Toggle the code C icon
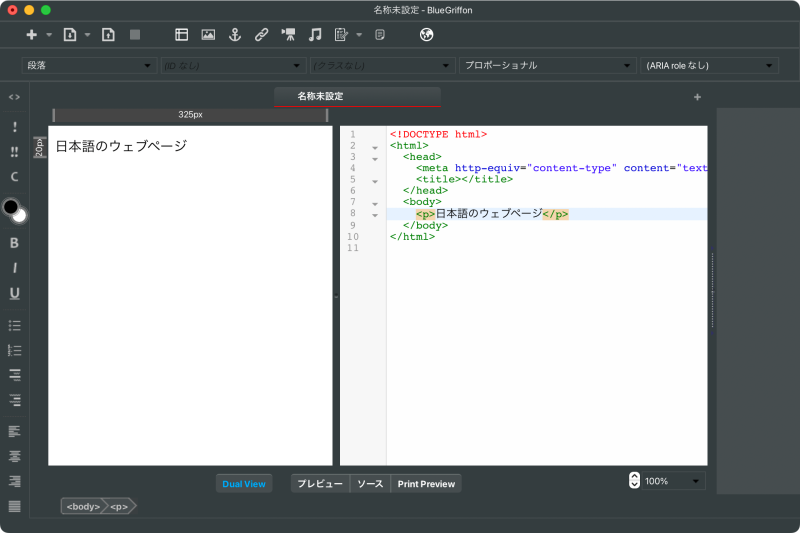Viewport: 800px width, 533px height. click(14, 176)
